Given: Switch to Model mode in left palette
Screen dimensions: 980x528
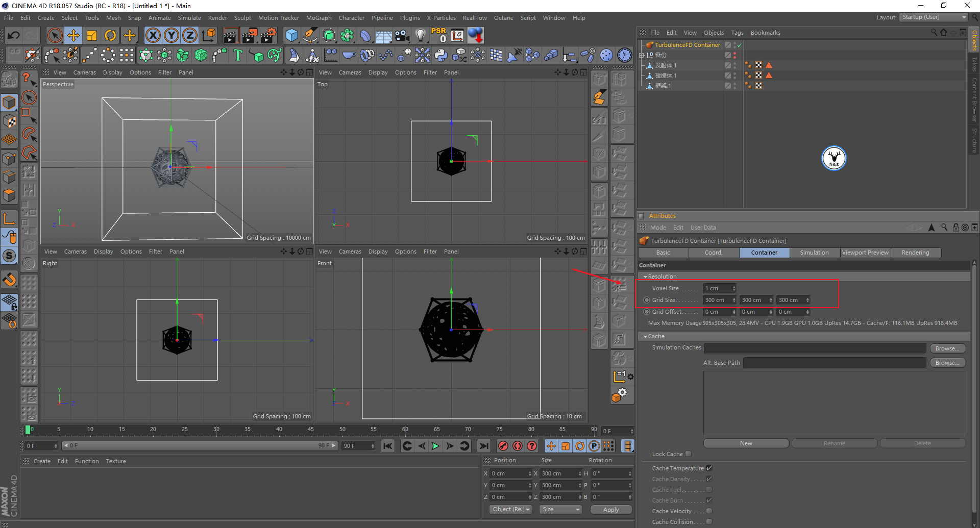Looking at the screenshot, I should (x=9, y=103).
